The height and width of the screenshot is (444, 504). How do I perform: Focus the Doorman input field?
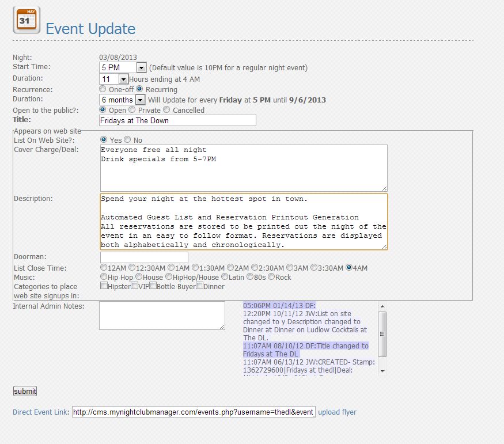(145, 257)
